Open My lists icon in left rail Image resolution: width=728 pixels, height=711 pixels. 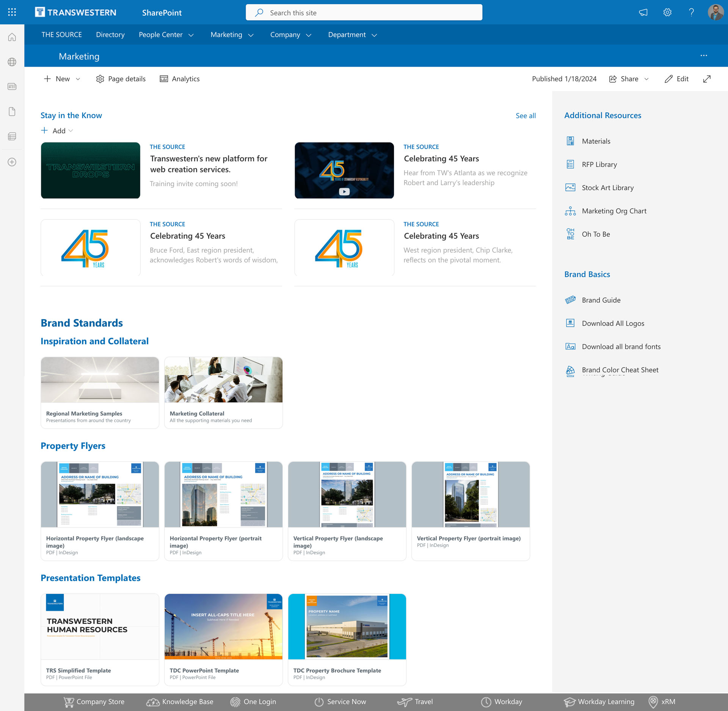12,136
